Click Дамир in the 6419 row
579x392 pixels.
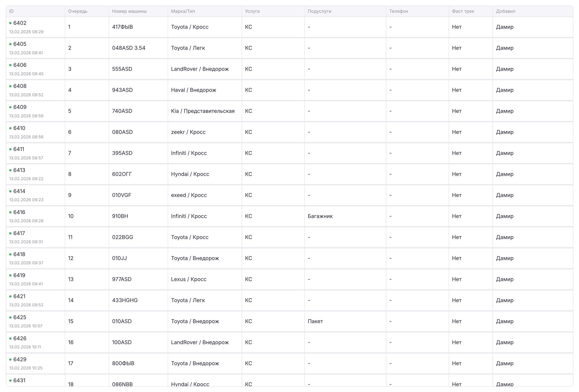(x=504, y=279)
